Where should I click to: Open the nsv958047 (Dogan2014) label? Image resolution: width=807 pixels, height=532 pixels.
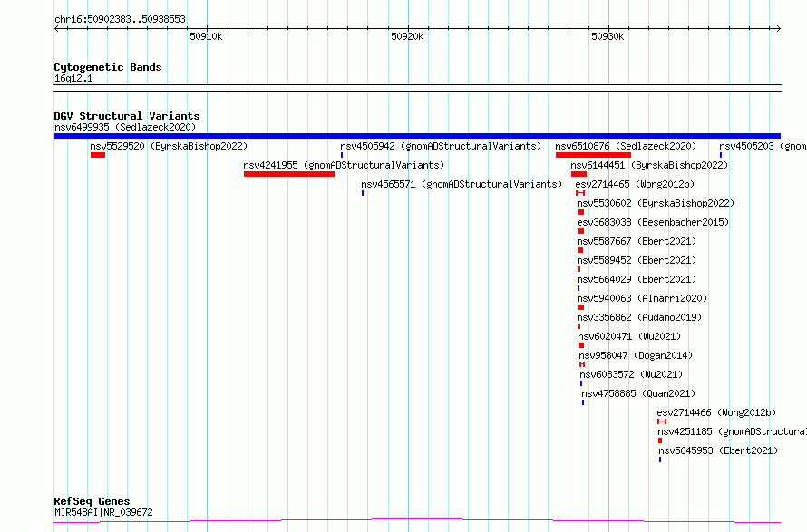coord(636,355)
